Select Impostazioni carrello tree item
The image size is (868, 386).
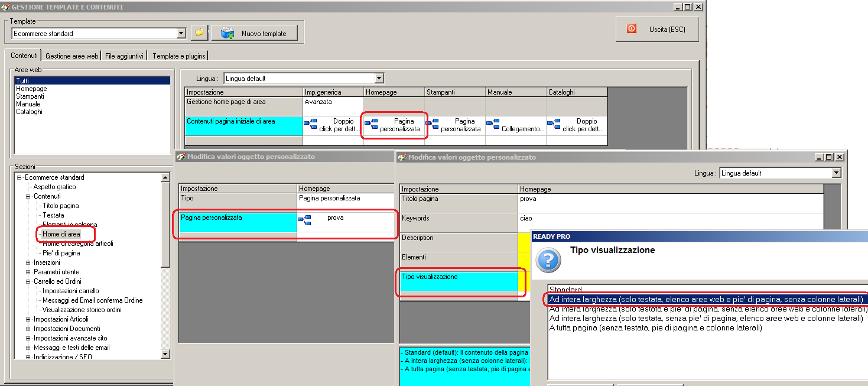71,291
